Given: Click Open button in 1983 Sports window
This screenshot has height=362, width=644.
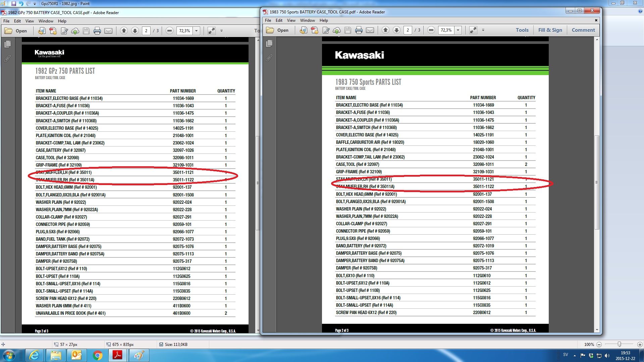Looking at the screenshot, I should [x=277, y=30].
